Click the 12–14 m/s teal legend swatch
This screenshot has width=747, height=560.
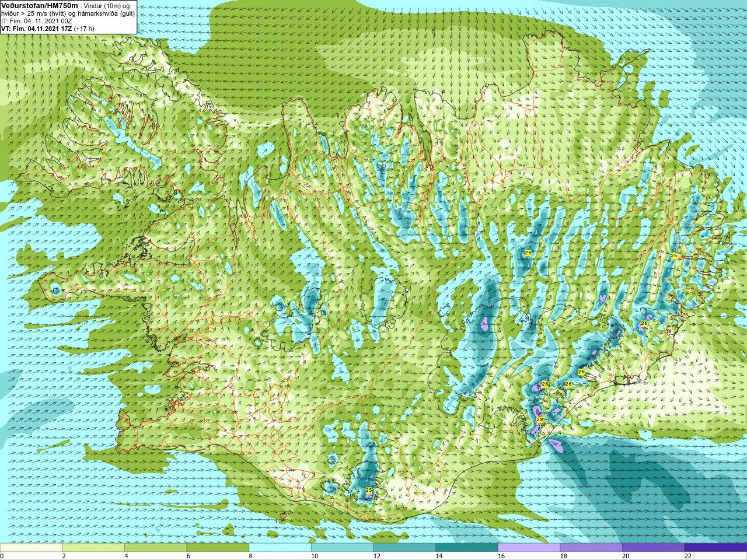[404, 548]
